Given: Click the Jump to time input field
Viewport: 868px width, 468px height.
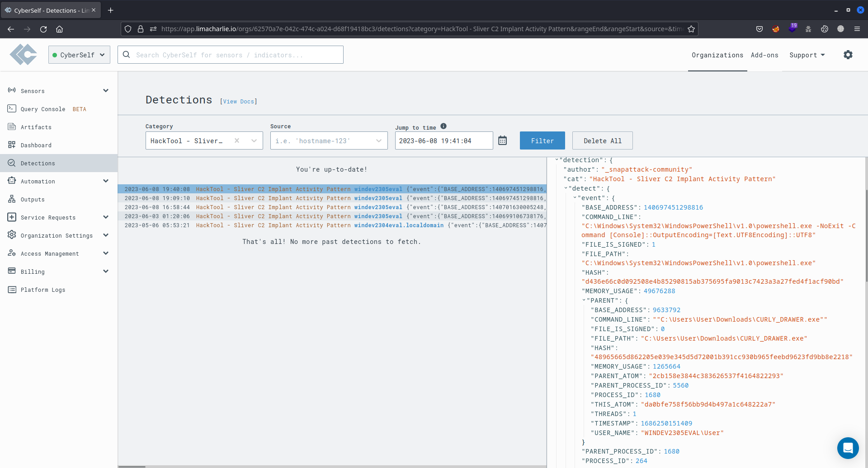Looking at the screenshot, I should pyautogui.click(x=444, y=140).
